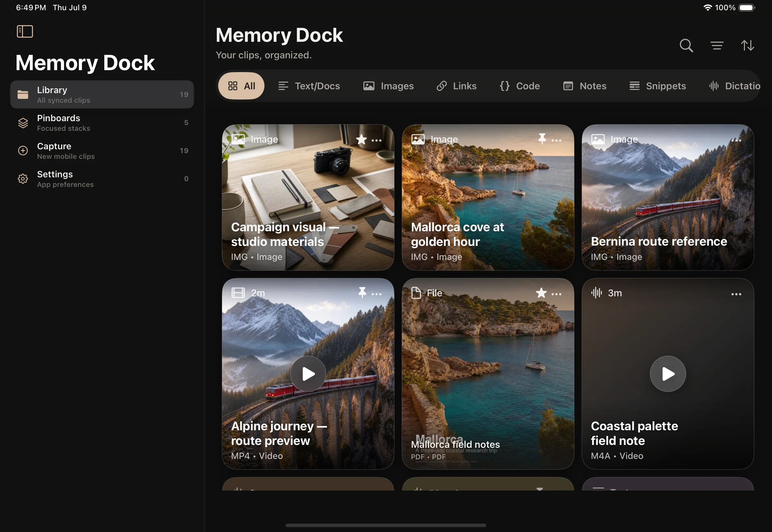Click the Library count "19"
The width and height of the screenshot is (772, 532).
pyautogui.click(x=184, y=95)
